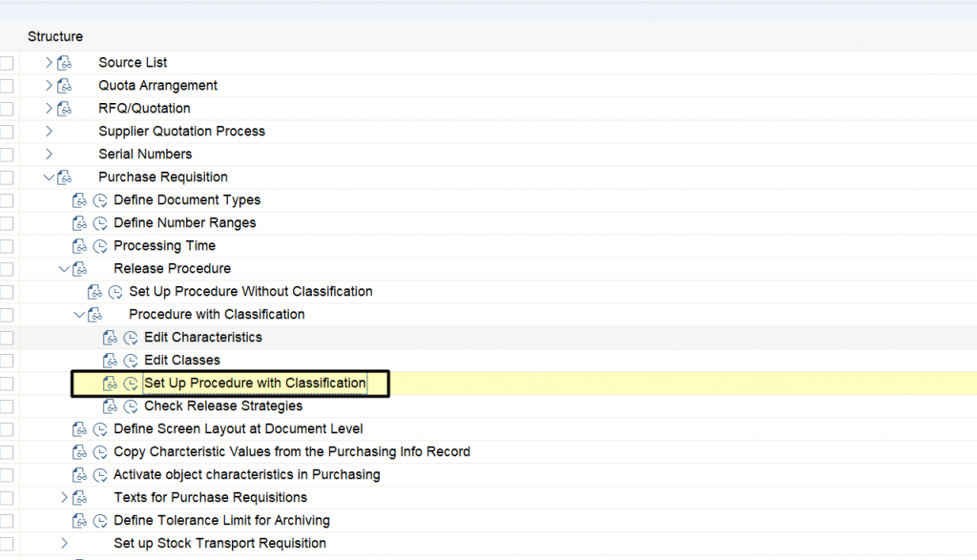Select the Edit Classes entry
Image resolution: width=977 pixels, height=560 pixels.
182,360
